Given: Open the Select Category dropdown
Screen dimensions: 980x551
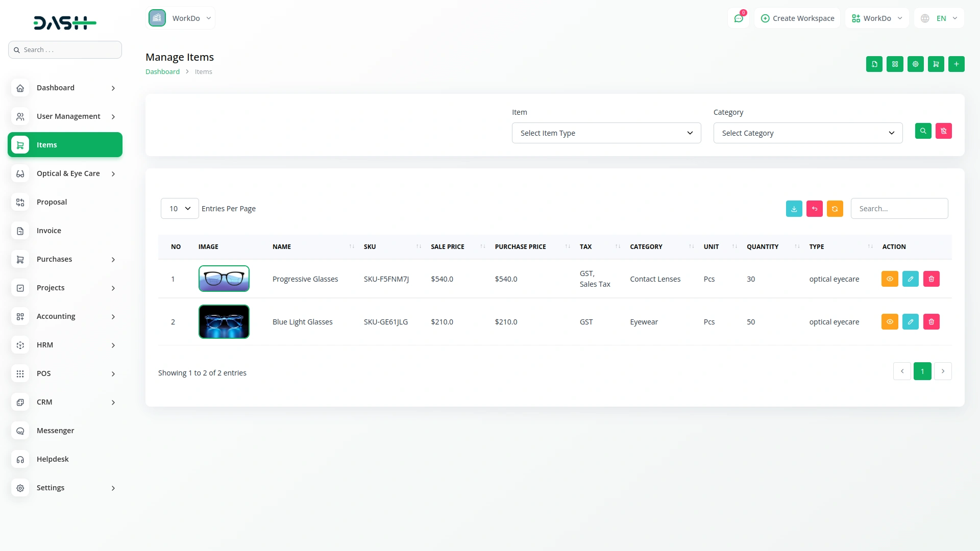Looking at the screenshot, I should tap(807, 133).
